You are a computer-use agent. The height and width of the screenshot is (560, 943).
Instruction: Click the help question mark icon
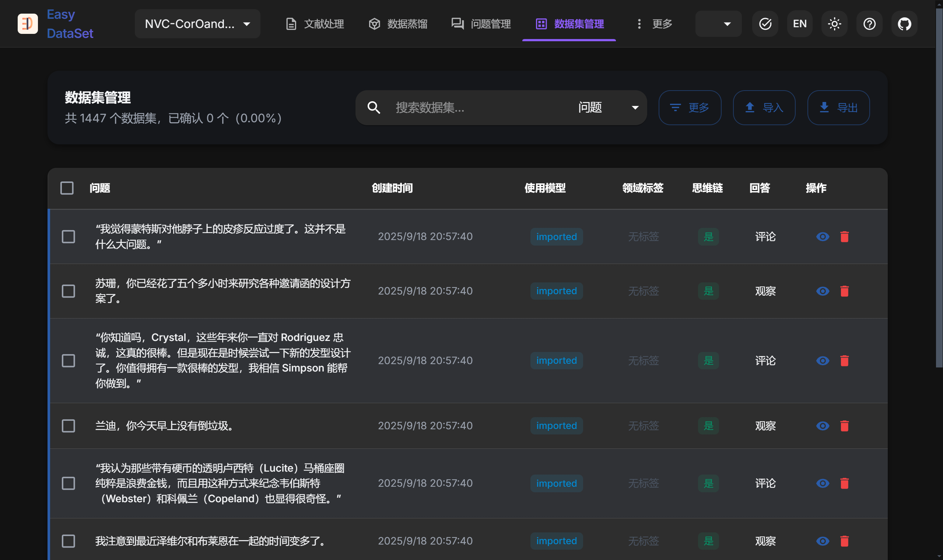pyautogui.click(x=869, y=24)
